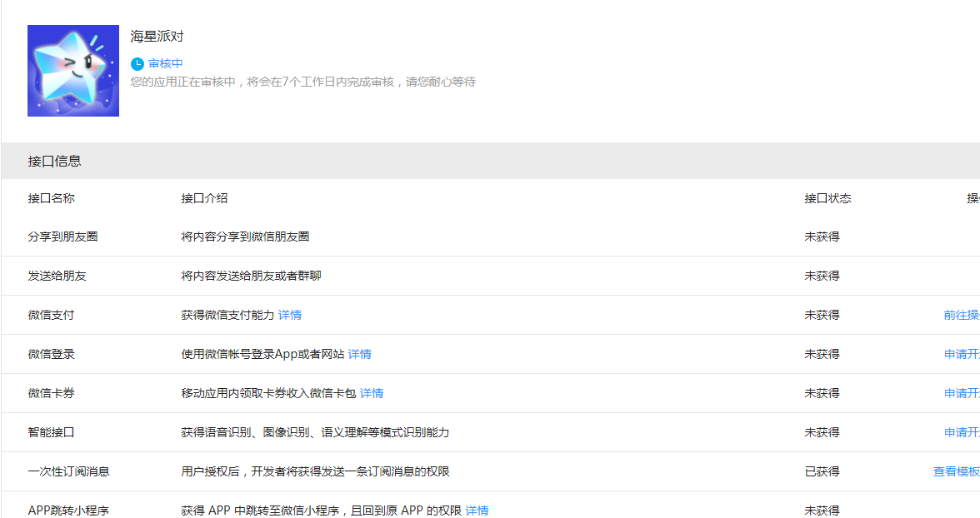Click 接口状态 column header
This screenshot has width=980, height=518.
click(827, 198)
